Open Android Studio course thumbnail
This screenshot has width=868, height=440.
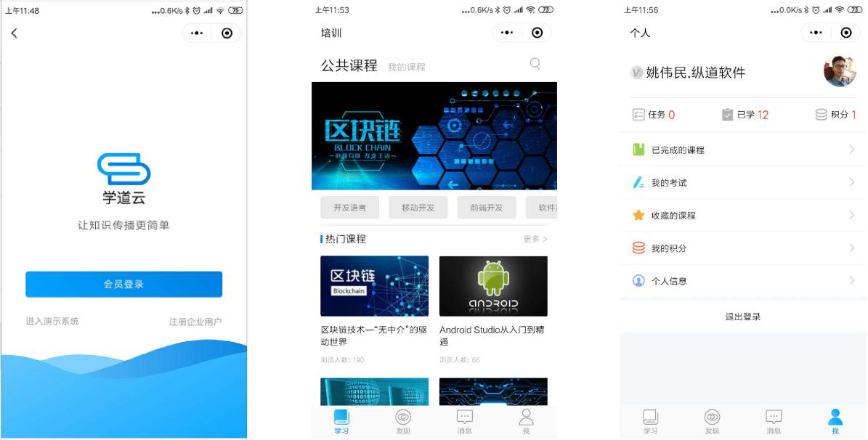pos(493,286)
